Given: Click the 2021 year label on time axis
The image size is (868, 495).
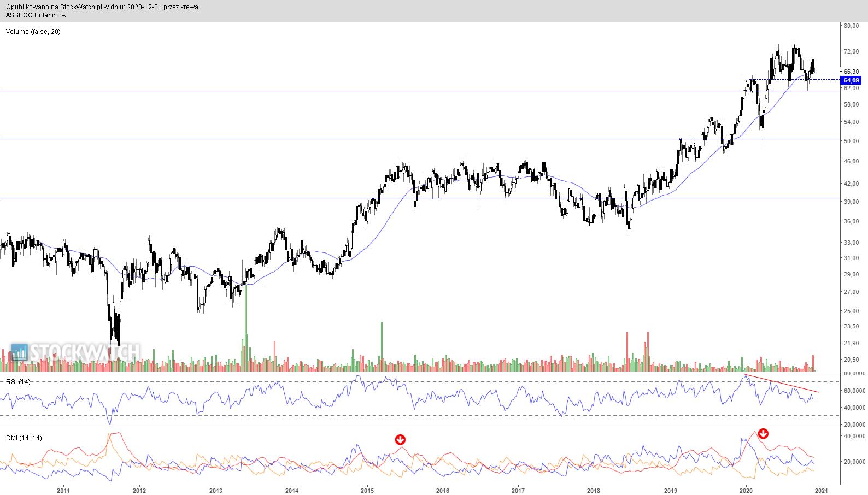Looking at the screenshot, I should (x=822, y=490).
